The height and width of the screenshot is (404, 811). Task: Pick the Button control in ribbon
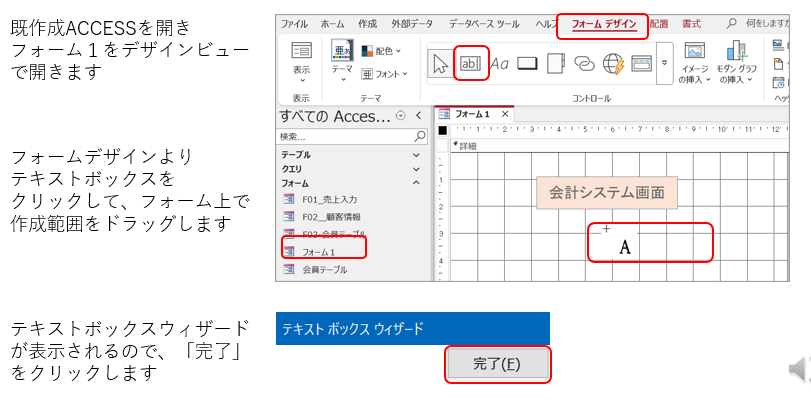pos(528,64)
